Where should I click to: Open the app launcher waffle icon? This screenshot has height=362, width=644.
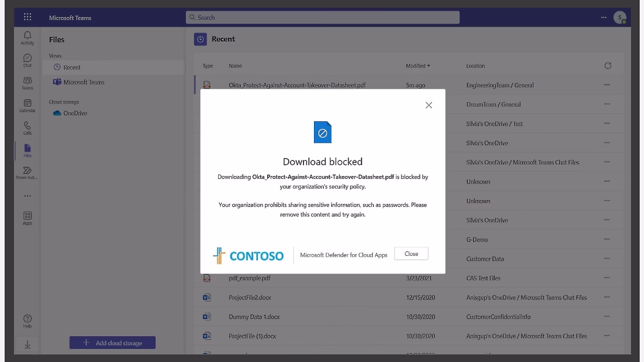pos(28,17)
